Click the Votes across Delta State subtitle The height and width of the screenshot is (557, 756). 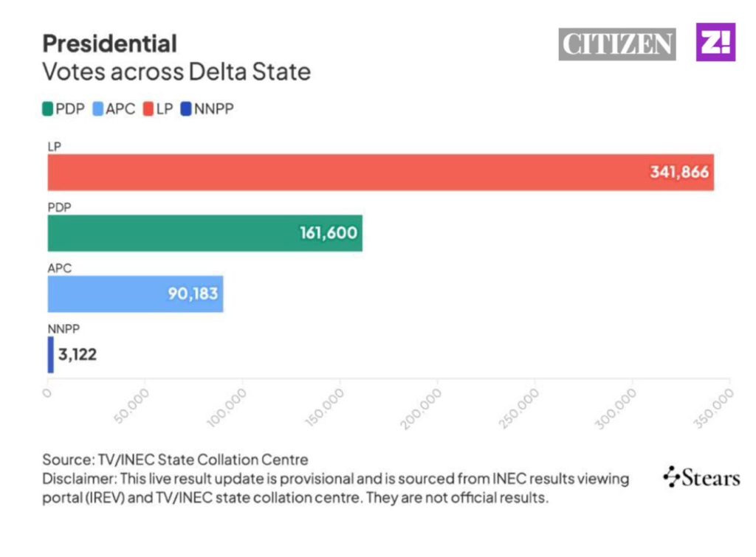[x=176, y=72]
